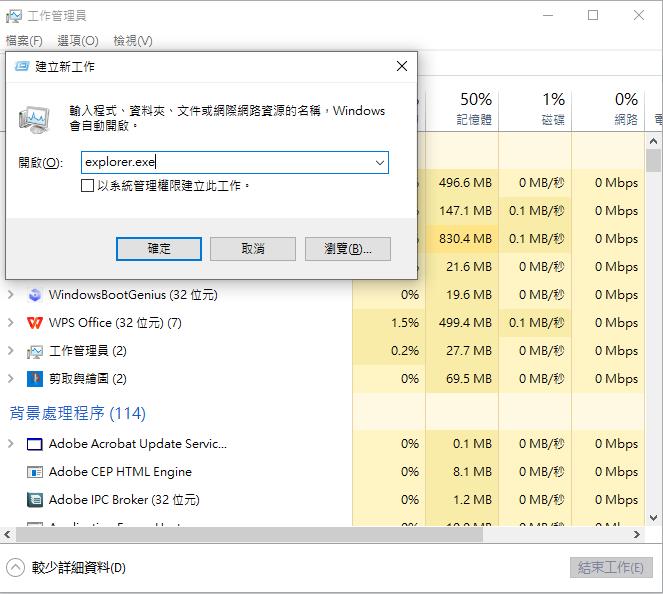The height and width of the screenshot is (594, 663).
Task: Click the 瀏覽(B)... button
Action: pyautogui.click(x=348, y=249)
